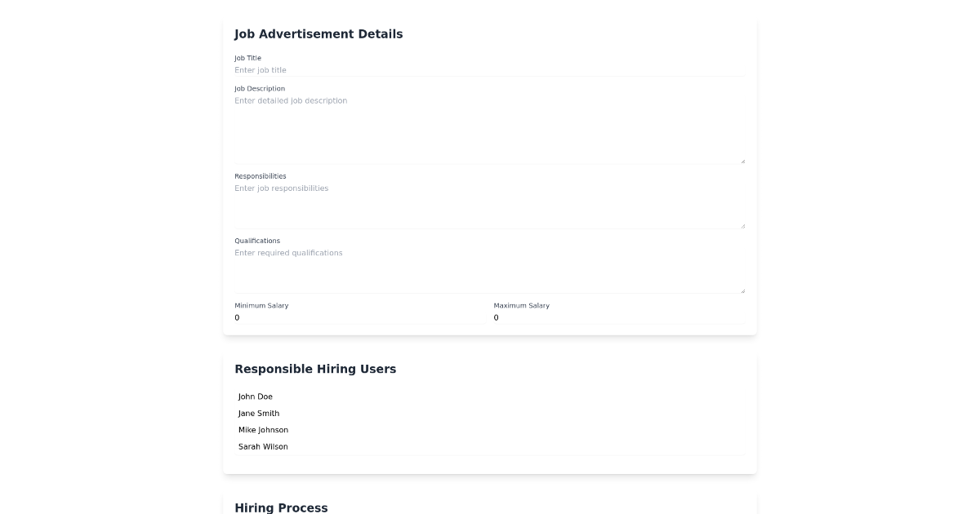The image size is (980, 514).
Task: Pick Sarah Wilson from the user list
Action: [x=263, y=446]
